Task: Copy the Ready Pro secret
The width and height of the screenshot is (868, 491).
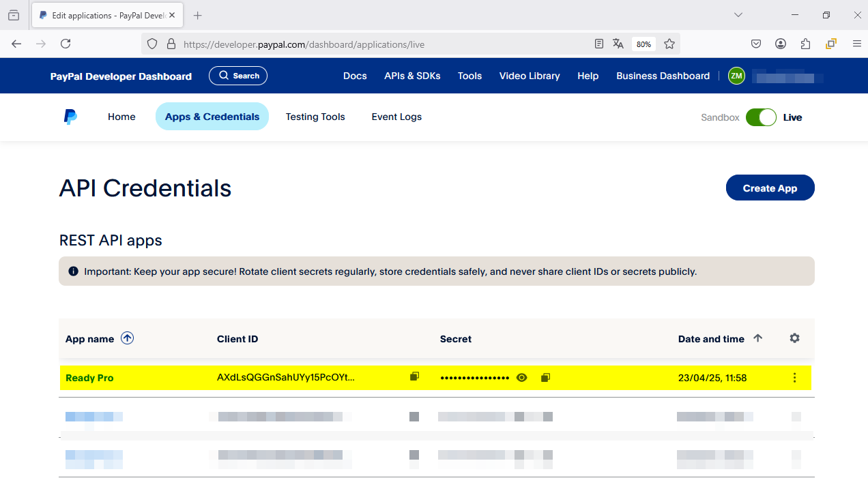Action: click(545, 377)
